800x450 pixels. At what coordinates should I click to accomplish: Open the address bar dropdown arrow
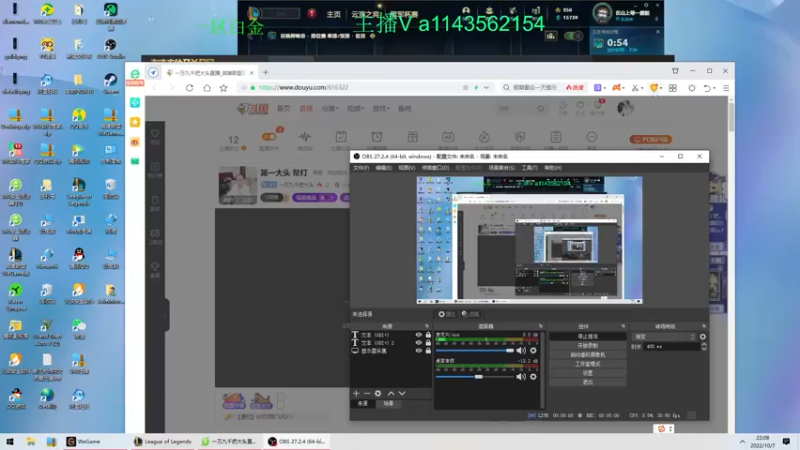coord(486,88)
